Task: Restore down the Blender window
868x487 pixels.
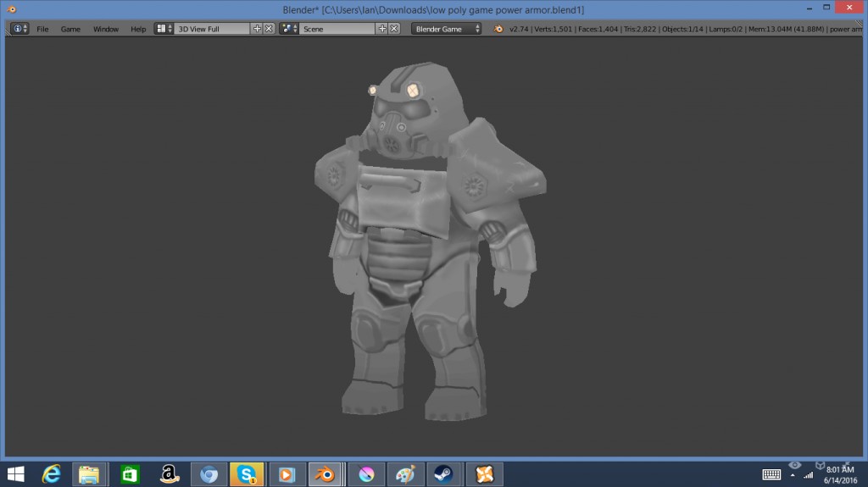Action: coord(826,8)
